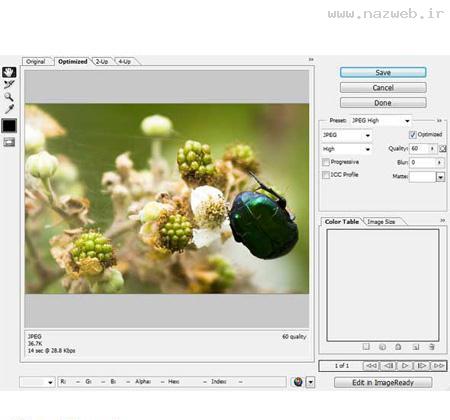The width and height of the screenshot is (450, 420).
Task: Switch to the Image Size tab
Action: (x=381, y=222)
